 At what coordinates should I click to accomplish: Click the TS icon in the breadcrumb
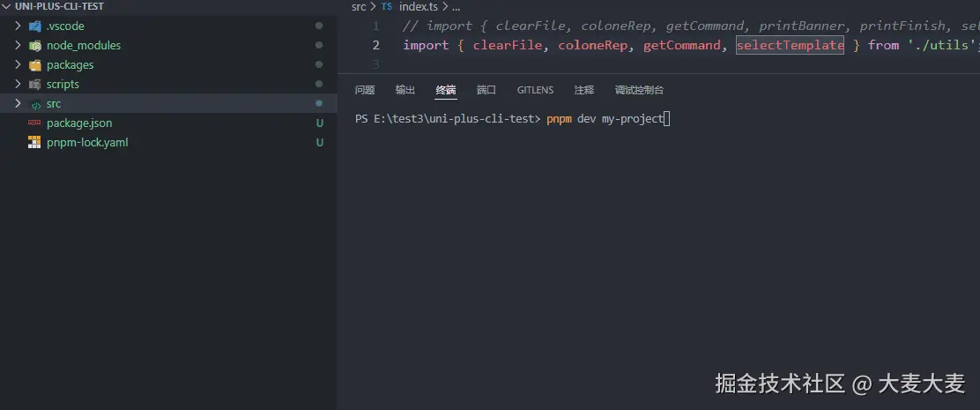click(x=387, y=7)
